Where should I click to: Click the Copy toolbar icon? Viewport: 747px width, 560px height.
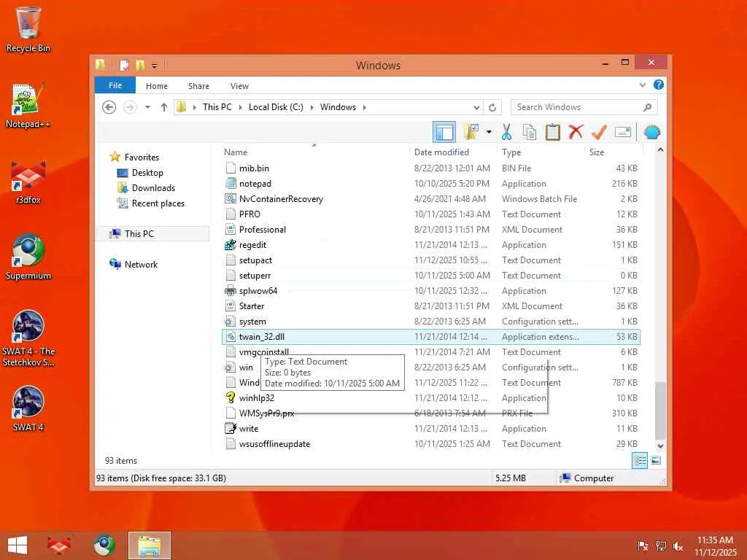tap(530, 132)
